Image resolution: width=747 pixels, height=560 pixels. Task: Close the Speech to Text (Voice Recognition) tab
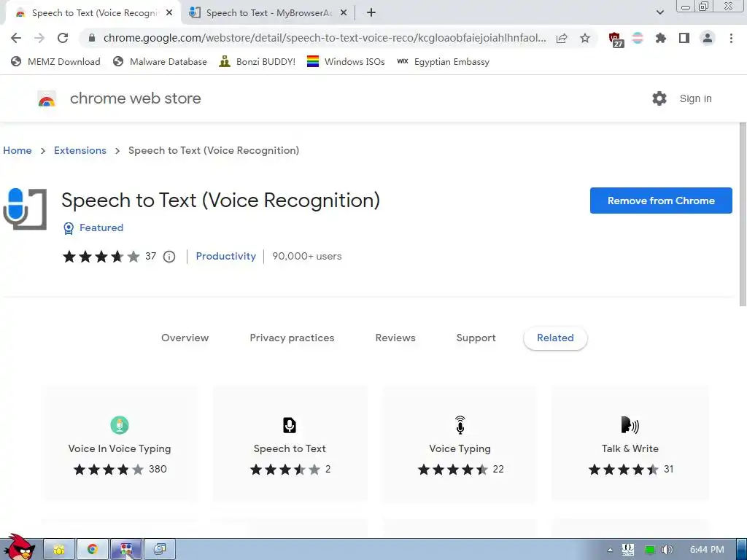pos(169,13)
